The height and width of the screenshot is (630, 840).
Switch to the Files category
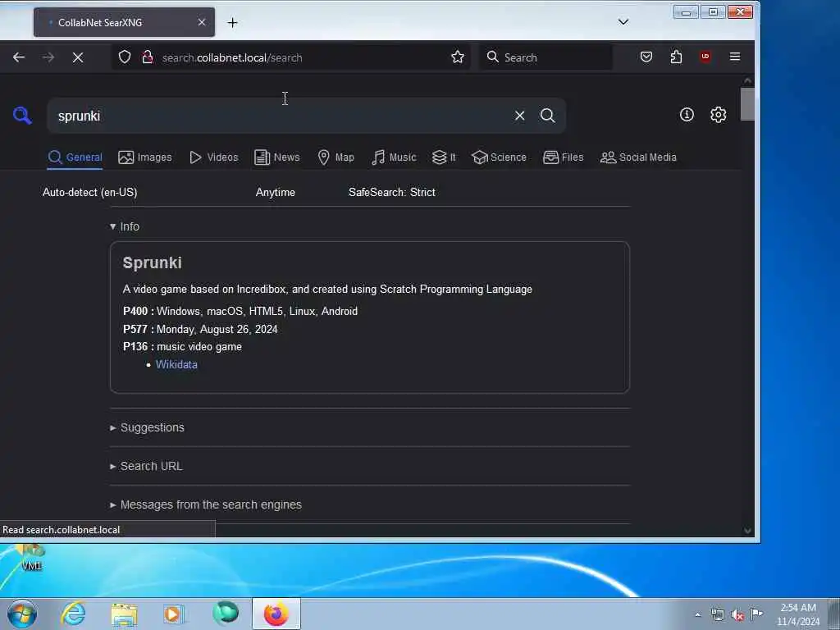click(x=563, y=157)
